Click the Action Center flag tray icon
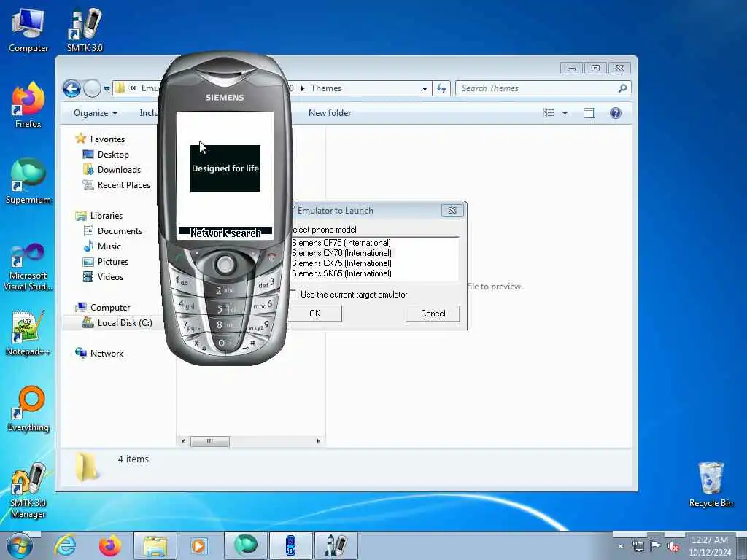The image size is (747, 560). pos(656,547)
